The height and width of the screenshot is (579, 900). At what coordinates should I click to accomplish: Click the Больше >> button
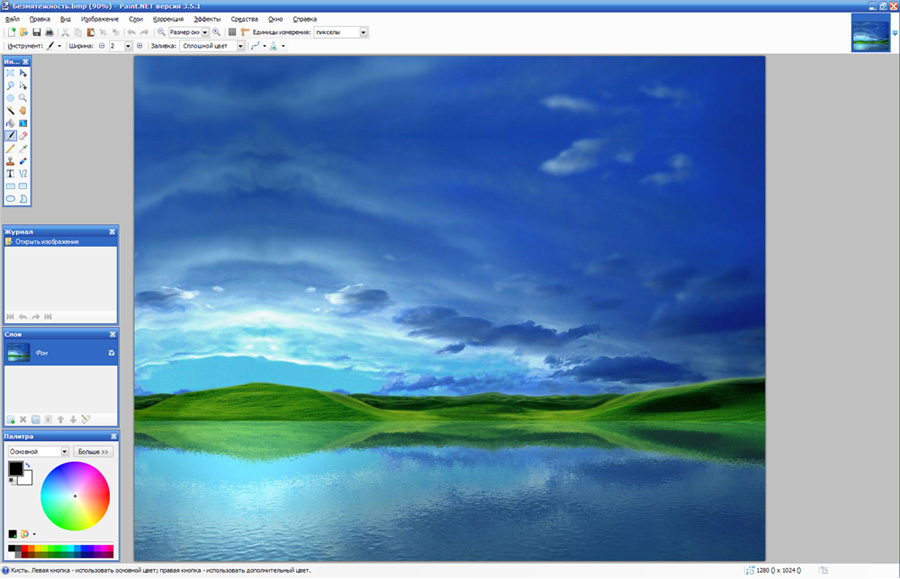point(93,452)
